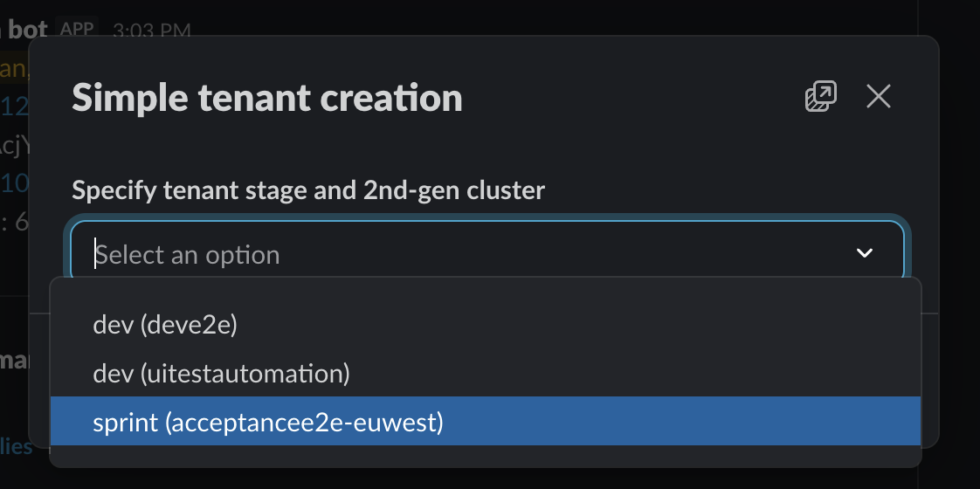980x489 pixels.
Task: Open the blue link starting with 12
Action: pos(15,107)
